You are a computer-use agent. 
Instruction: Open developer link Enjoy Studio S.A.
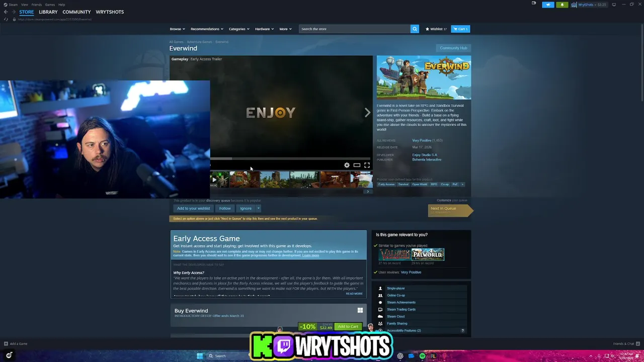425,155
